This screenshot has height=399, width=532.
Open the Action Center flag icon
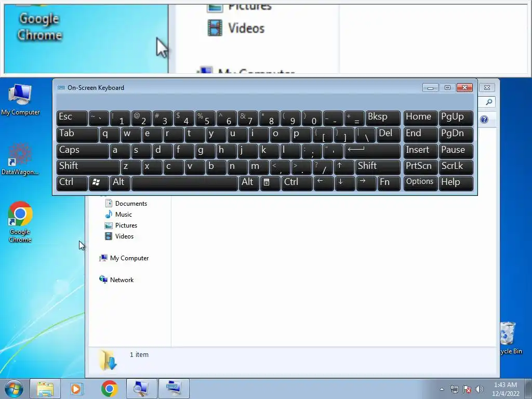coord(467,389)
